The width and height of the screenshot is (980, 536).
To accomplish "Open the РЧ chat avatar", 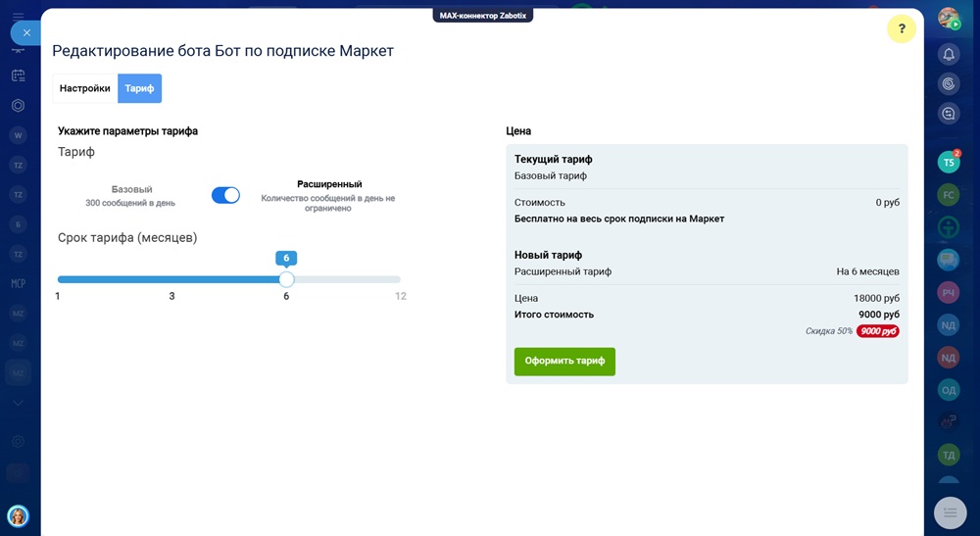I will tap(948, 292).
